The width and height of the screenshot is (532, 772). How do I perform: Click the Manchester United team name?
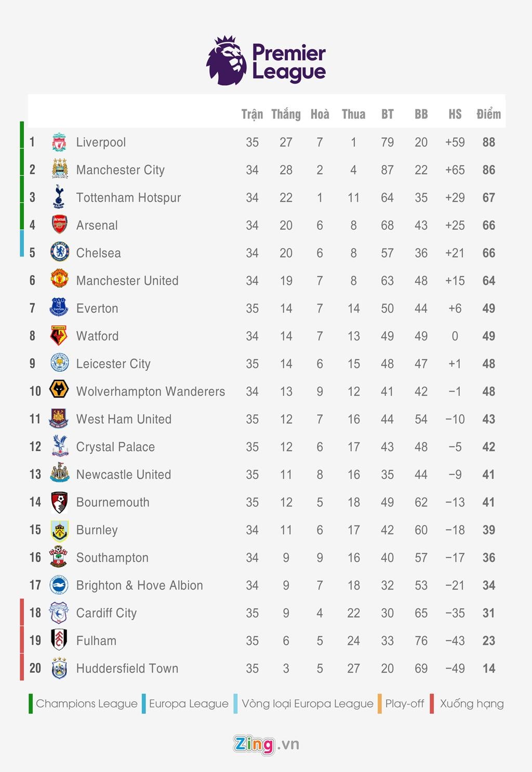127,281
